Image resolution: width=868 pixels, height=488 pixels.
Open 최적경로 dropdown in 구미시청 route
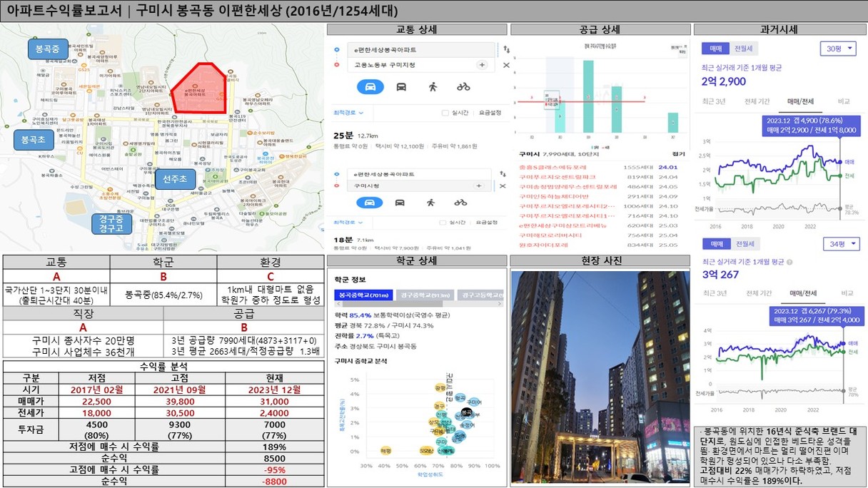tap(348, 222)
